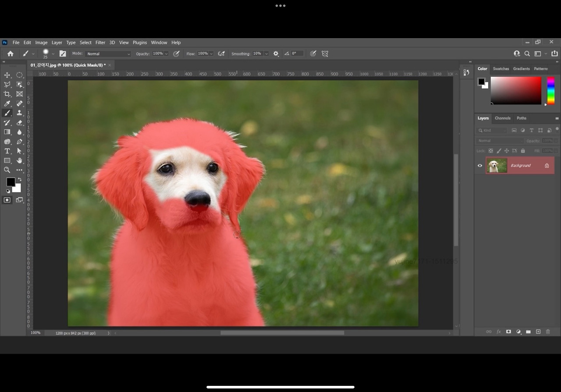Viewport: 561px width, 392px height.
Task: Click the Home button in options bar
Action: (x=11, y=53)
